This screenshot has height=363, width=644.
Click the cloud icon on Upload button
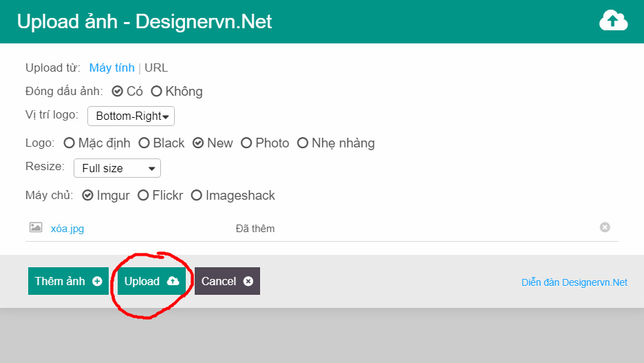pyautogui.click(x=173, y=281)
